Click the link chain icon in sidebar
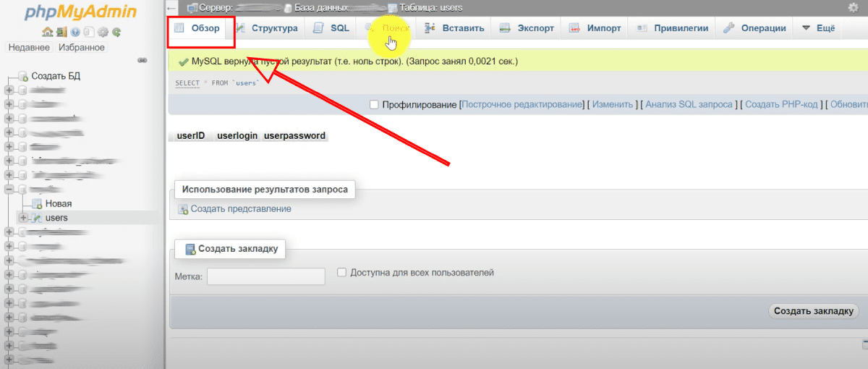This screenshot has width=868, height=369. pyautogui.click(x=142, y=60)
